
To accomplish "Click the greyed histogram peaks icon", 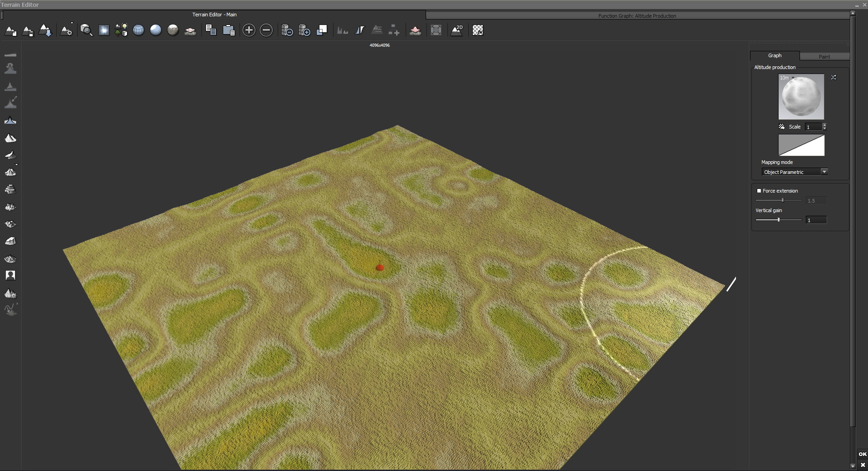I will click(x=343, y=30).
